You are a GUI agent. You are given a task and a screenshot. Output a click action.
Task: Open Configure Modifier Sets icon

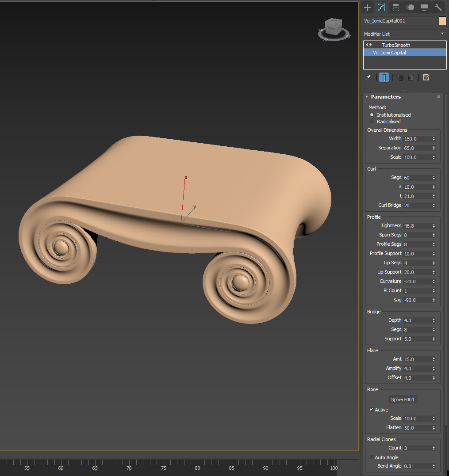tap(426, 77)
